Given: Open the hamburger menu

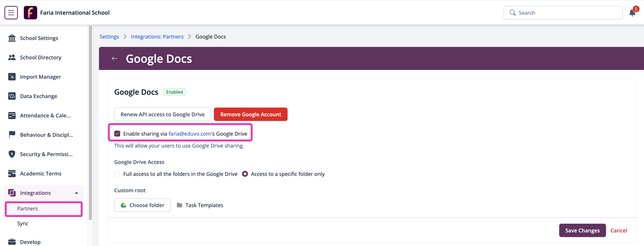Looking at the screenshot, I should [x=11, y=12].
